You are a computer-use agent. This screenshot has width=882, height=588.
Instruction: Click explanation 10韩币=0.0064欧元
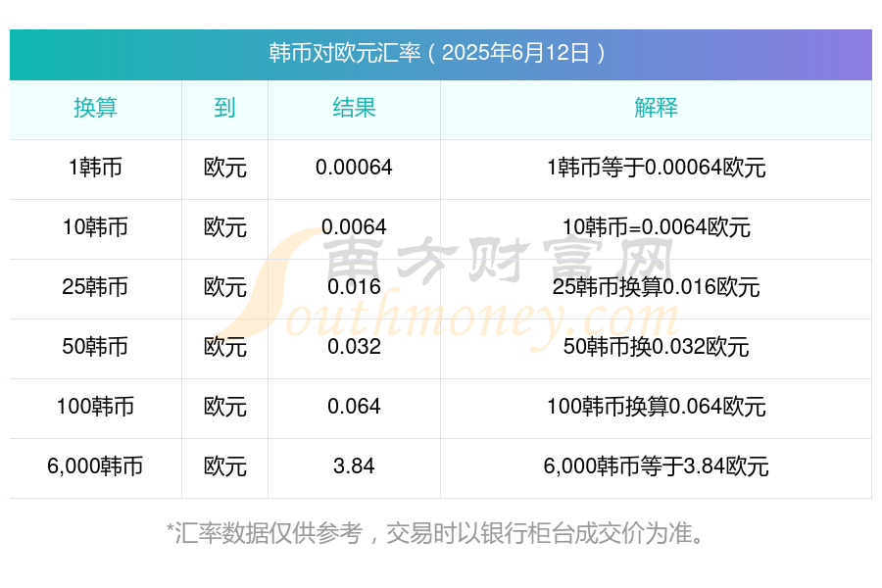(657, 227)
